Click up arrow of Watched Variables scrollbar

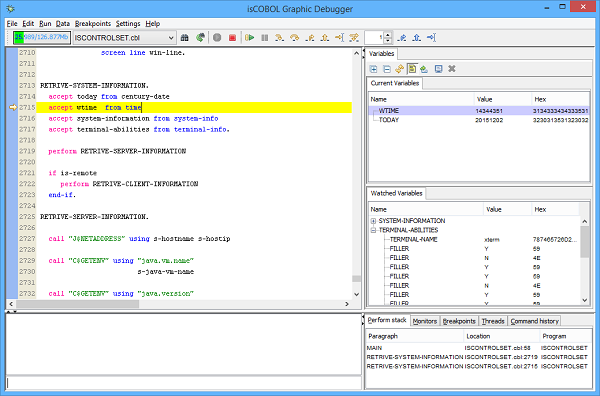pos(584,221)
